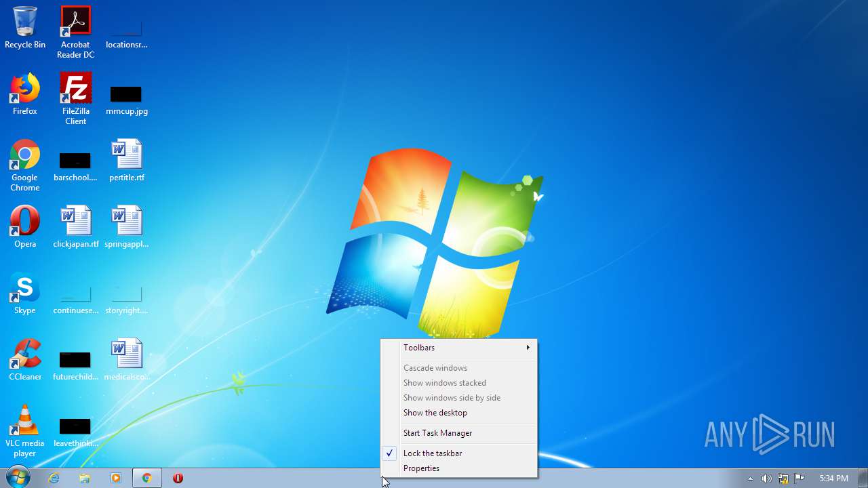This screenshot has width=868, height=488.
Task: Select FileZilla Client shortcut
Action: point(75,98)
